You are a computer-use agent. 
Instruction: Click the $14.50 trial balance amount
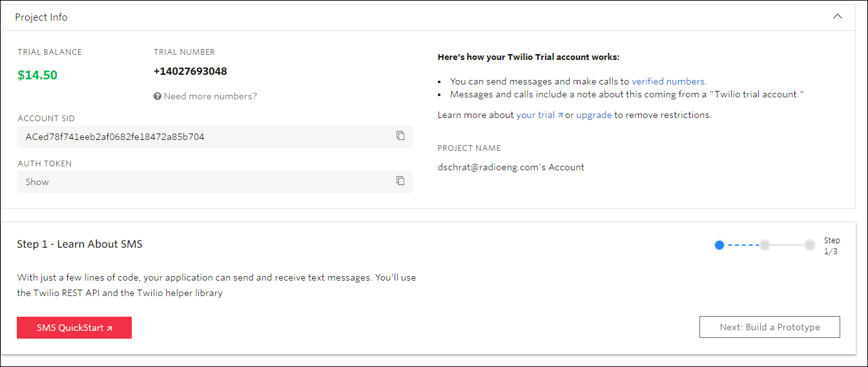point(37,75)
